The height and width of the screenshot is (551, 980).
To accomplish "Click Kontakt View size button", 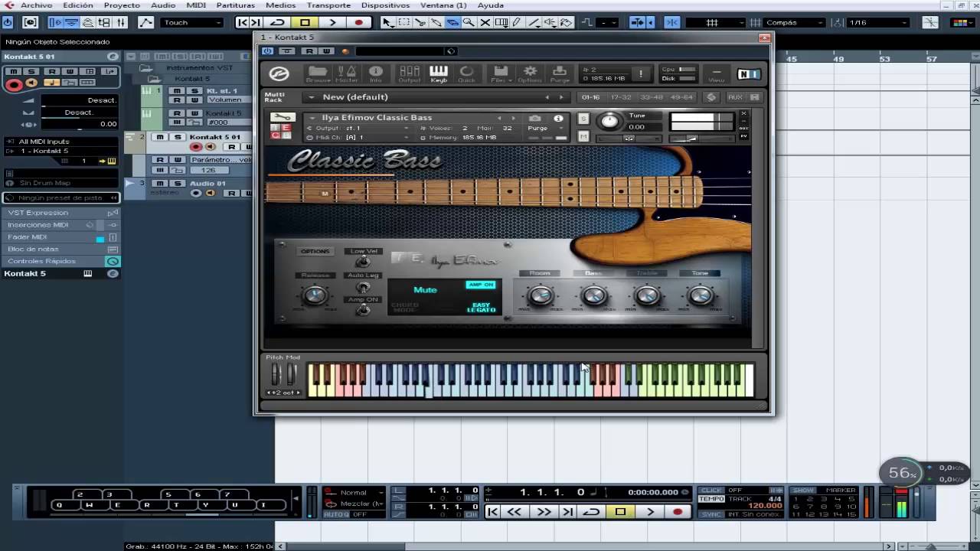I will click(716, 73).
